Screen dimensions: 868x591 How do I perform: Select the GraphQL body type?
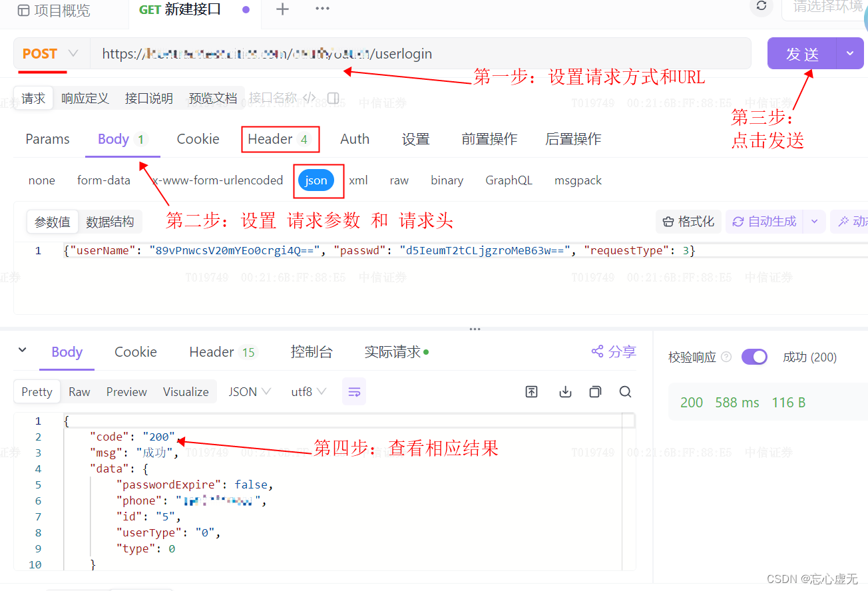pyautogui.click(x=509, y=180)
